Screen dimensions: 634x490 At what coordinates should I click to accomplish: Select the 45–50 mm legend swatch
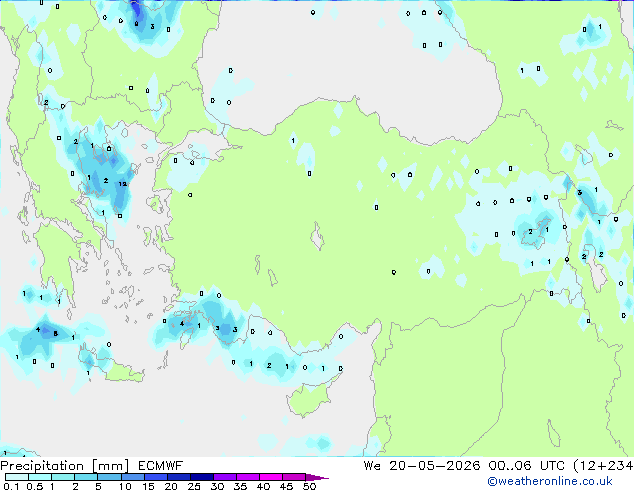coord(294,477)
